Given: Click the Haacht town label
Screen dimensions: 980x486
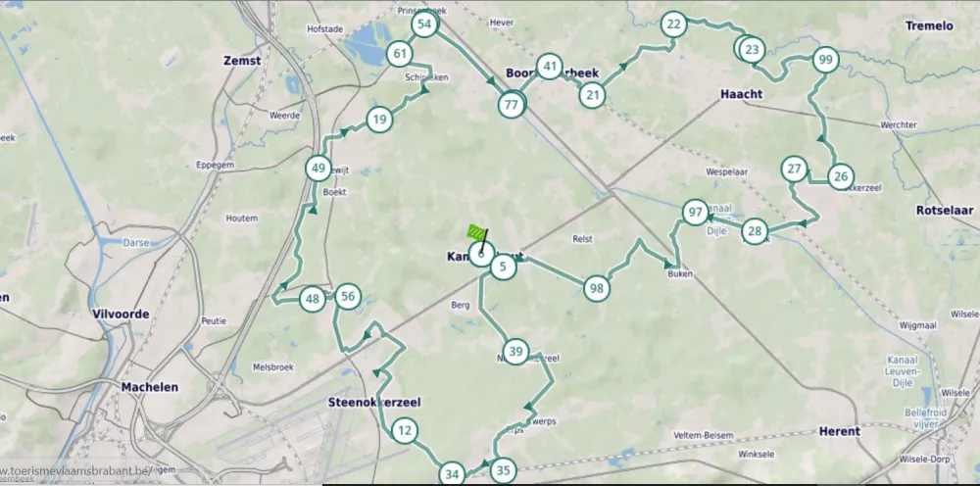Looking at the screenshot, I should click(x=741, y=94).
